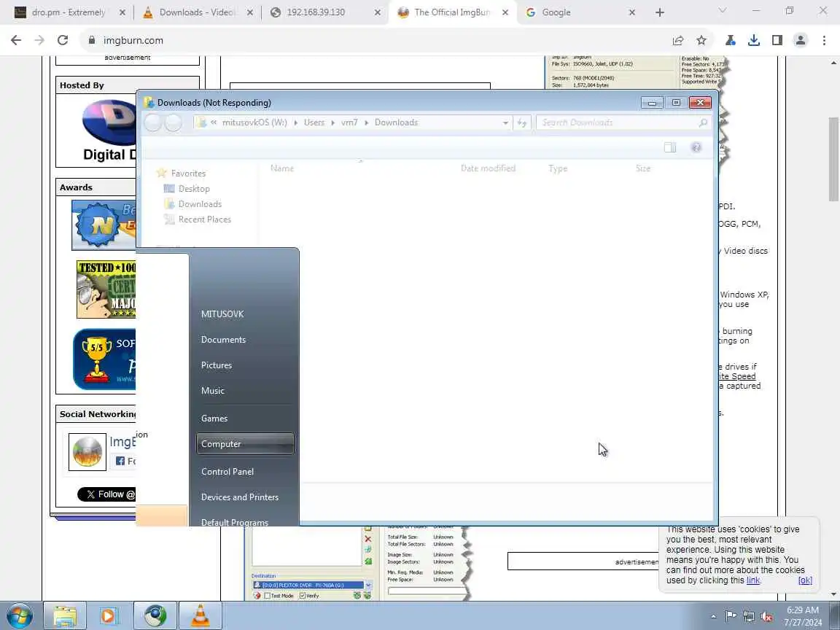
Task: Click the Explorer forward navigation button
Action: [x=173, y=122]
